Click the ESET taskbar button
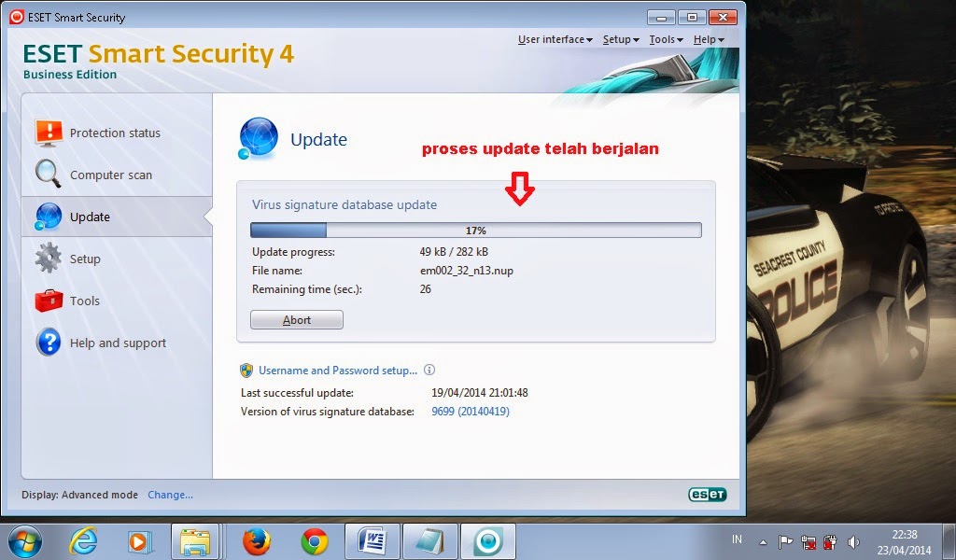 click(x=487, y=541)
